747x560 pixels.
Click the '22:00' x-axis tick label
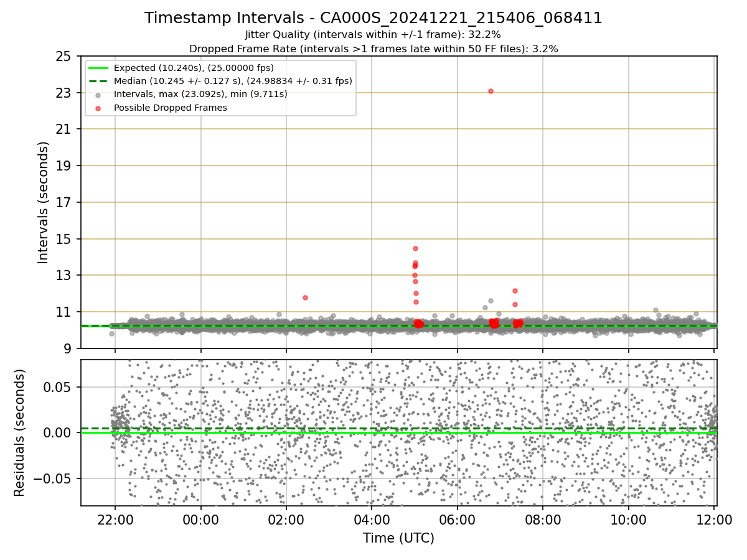pyautogui.click(x=115, y=519)
